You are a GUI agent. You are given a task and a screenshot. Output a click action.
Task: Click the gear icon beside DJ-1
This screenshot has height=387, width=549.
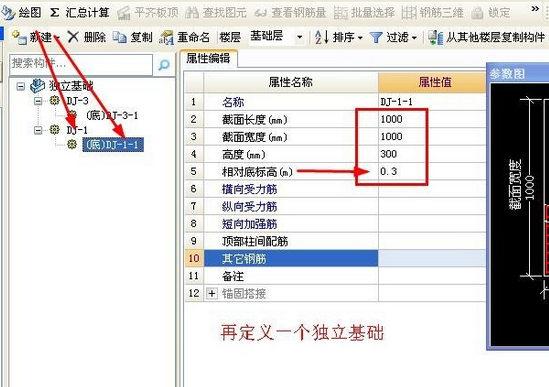[54, 130]
